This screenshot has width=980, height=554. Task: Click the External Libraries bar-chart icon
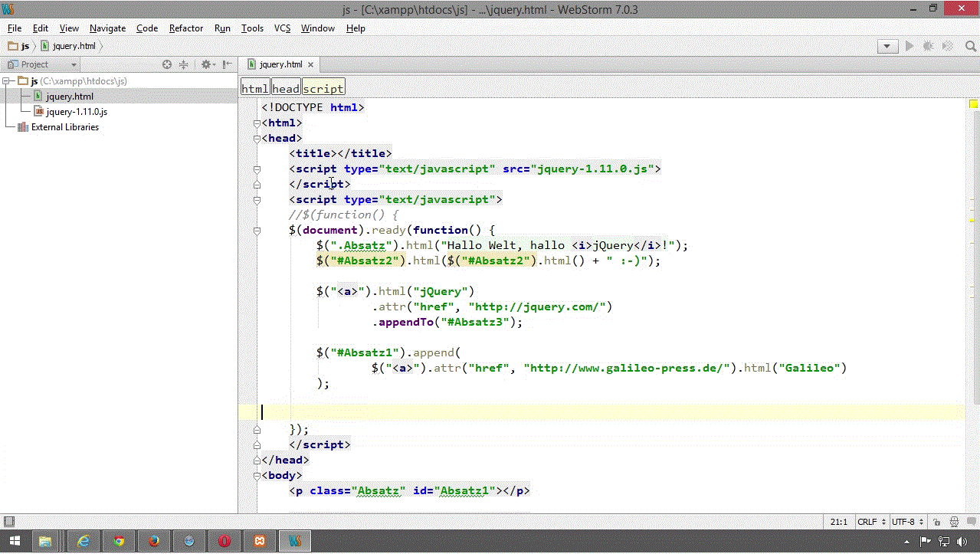click(23, 127)
